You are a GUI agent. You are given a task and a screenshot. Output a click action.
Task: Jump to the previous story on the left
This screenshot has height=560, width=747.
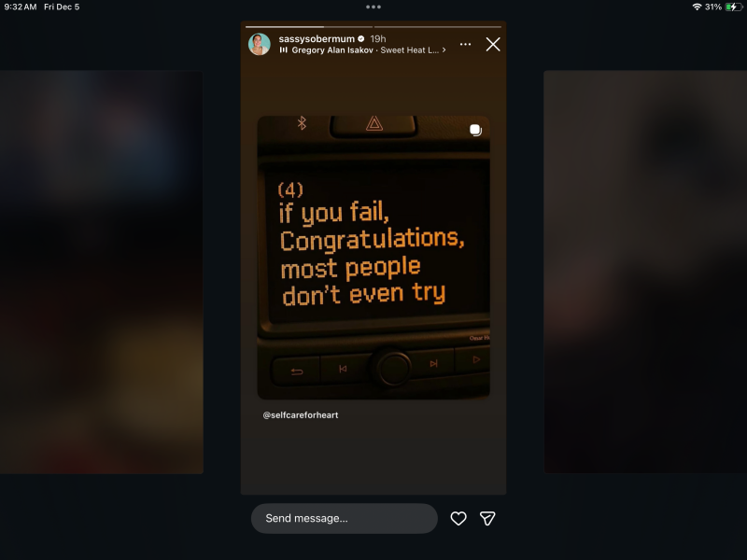point(102,272)
